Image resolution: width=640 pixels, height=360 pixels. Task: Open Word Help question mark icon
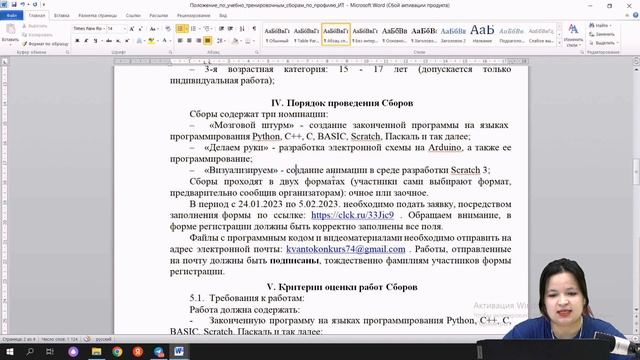[636, 16]
